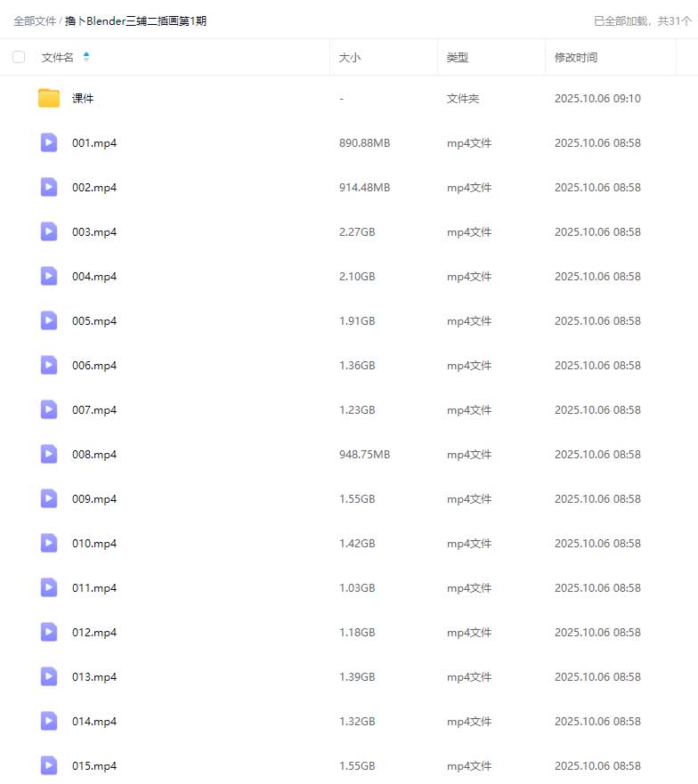The height and width of the screenshot is (784, 698).
Task: Click the file icon of 015.mp4
Action: [49, 765]
